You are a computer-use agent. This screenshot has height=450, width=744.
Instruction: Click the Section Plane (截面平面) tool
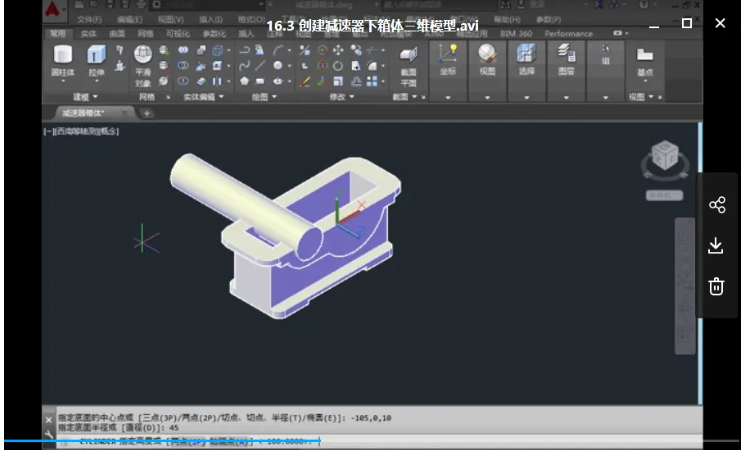point(408,66)
